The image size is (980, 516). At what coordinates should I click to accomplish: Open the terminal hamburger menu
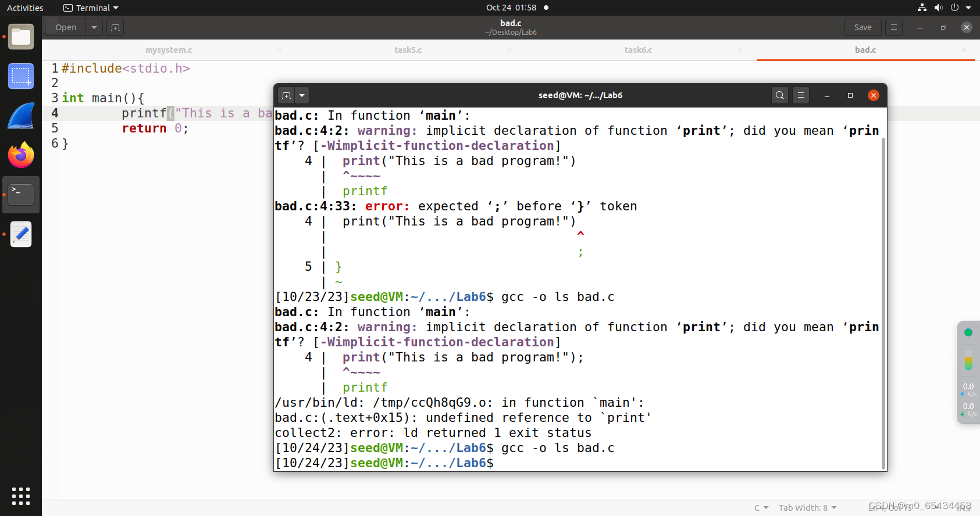801,95
